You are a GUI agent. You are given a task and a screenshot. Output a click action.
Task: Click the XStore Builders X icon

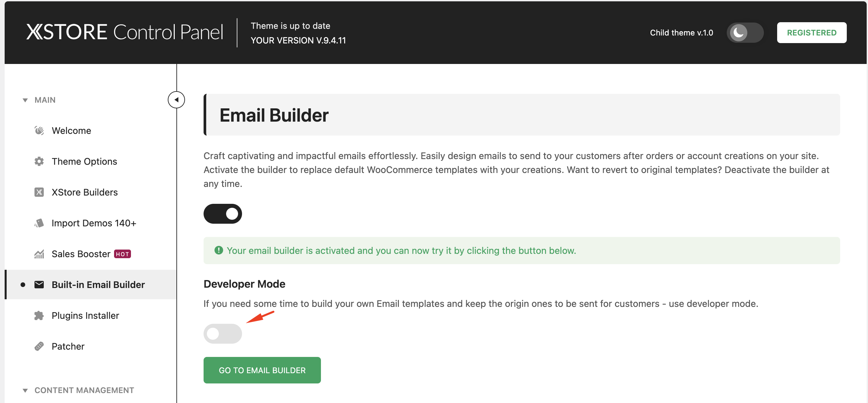[x=39, y=192]
